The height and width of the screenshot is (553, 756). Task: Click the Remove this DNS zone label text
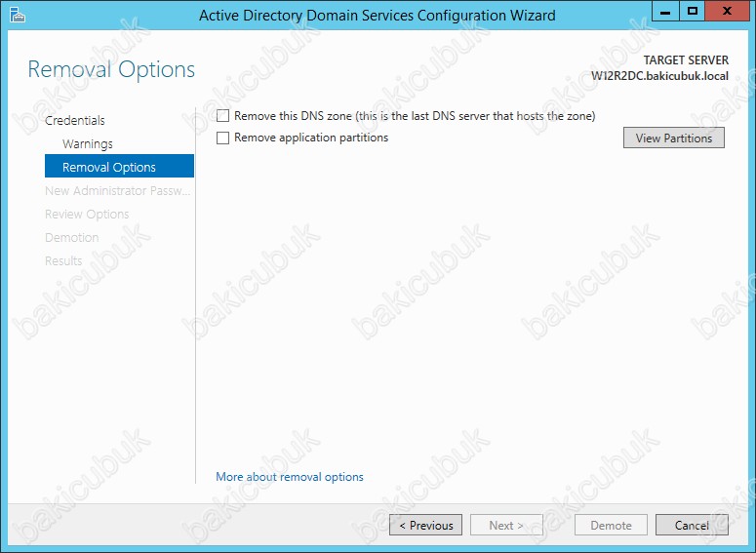click(415, 116)
